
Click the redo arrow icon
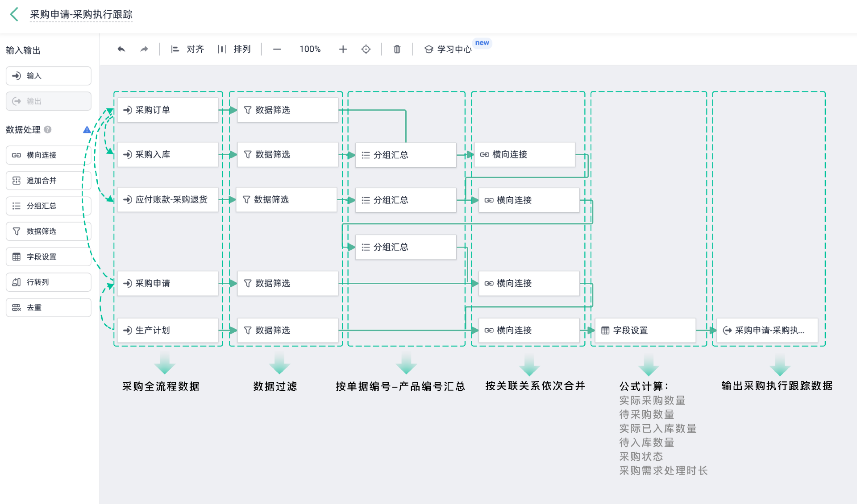[x=144, y=49]
